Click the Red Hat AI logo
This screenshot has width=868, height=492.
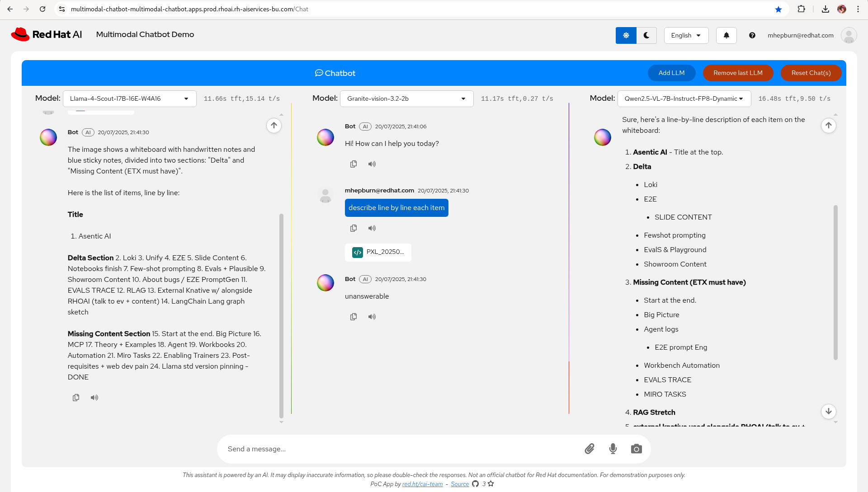tap(47, 34)
